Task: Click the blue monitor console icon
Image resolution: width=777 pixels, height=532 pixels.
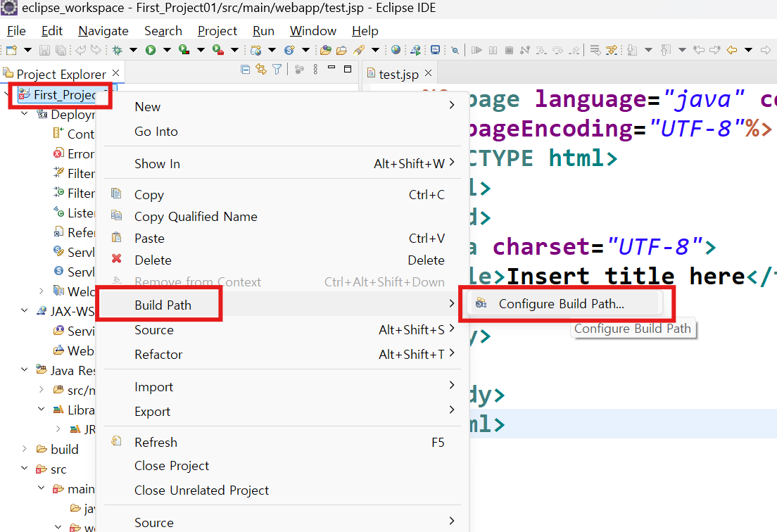Action: point(435,49)
